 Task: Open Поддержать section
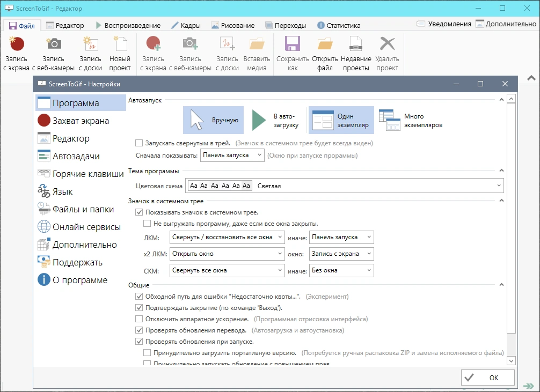pos(81,262)
